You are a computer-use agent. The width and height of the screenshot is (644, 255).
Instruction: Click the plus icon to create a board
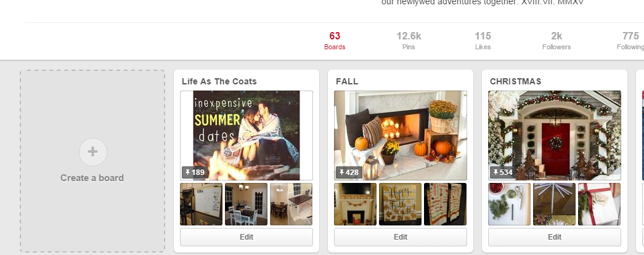93,152
